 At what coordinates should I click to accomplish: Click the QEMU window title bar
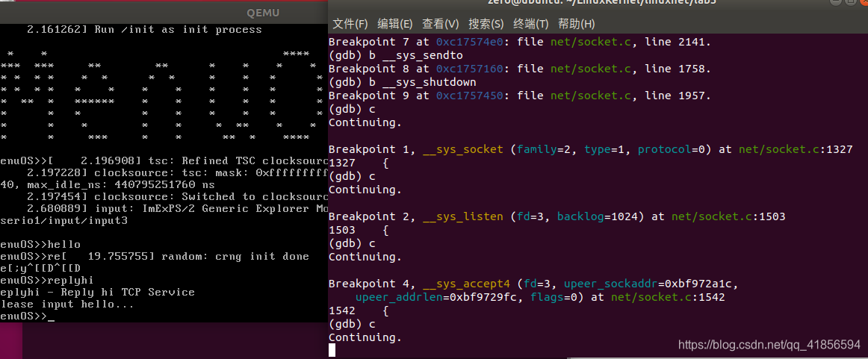click(164, 13)
